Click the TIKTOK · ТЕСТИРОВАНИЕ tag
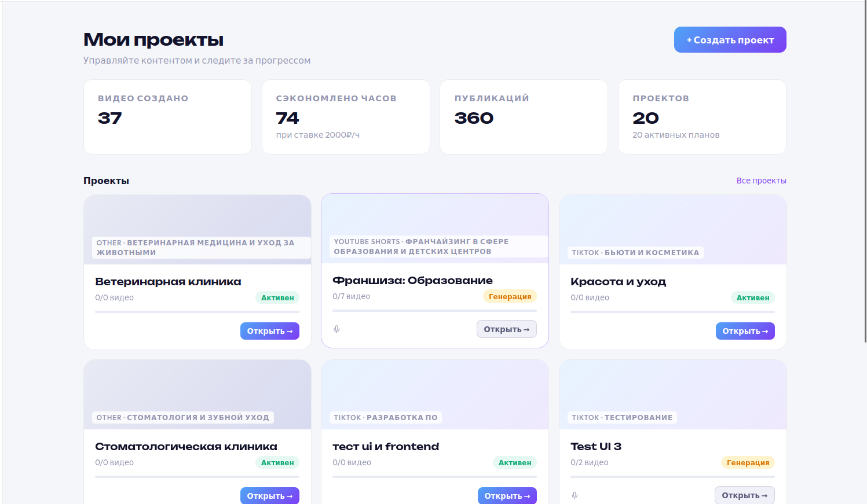The height and width of the screenshot is (504, 867). (x=622, y=417)
